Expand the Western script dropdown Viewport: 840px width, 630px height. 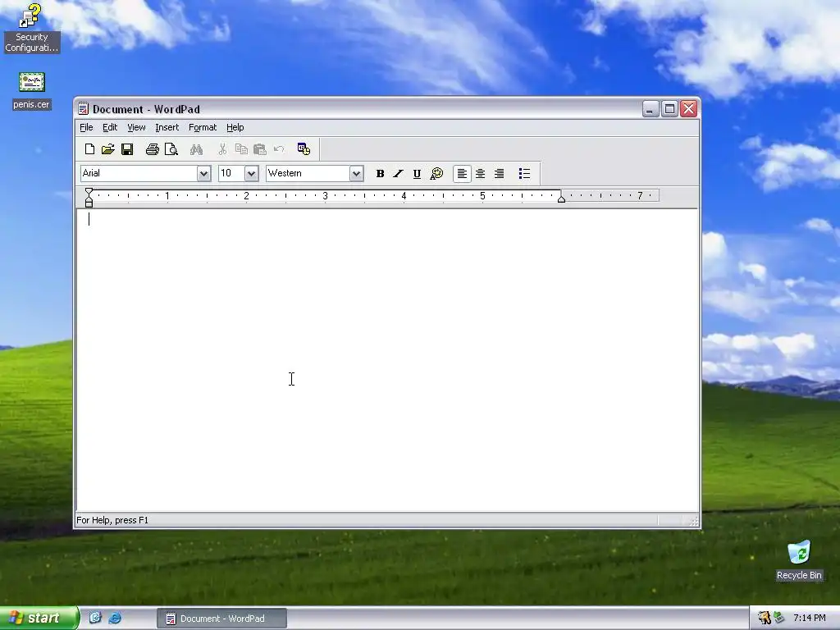pos(356,174)
